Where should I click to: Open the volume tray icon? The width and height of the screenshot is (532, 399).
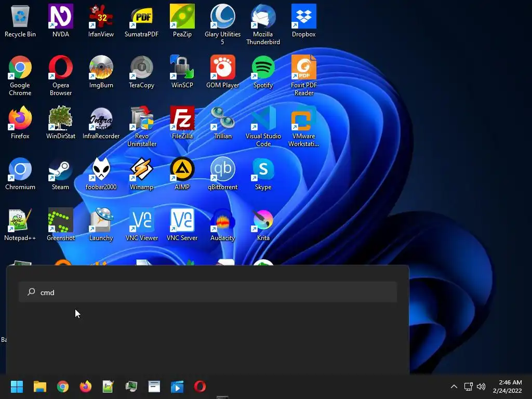481,387
